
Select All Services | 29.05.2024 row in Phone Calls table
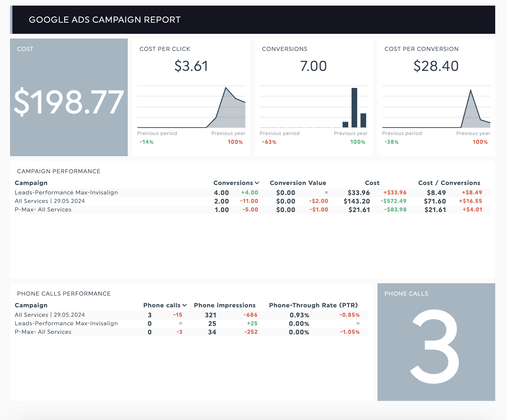(x=191, y=315)
